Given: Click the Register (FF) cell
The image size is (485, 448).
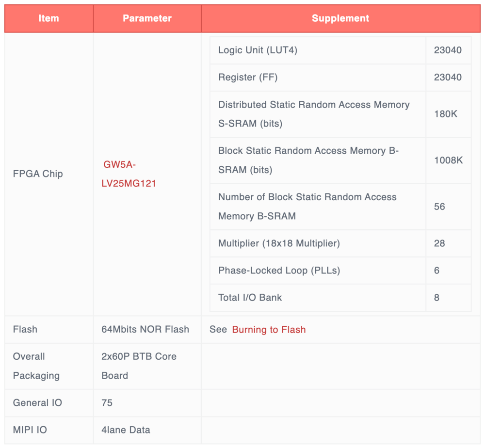Looking at the screenshot, I should coord(248,78).
